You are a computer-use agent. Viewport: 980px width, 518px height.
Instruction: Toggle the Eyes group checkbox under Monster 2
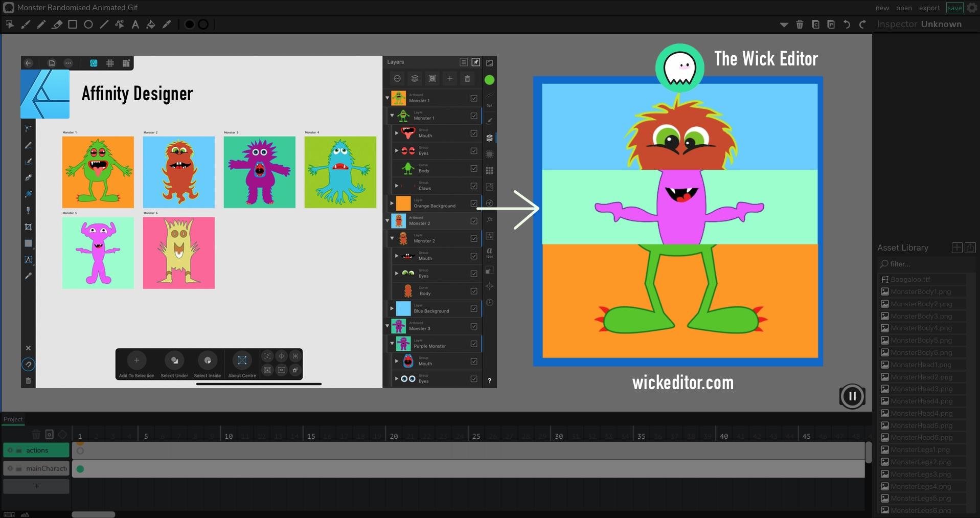(473, 274)
